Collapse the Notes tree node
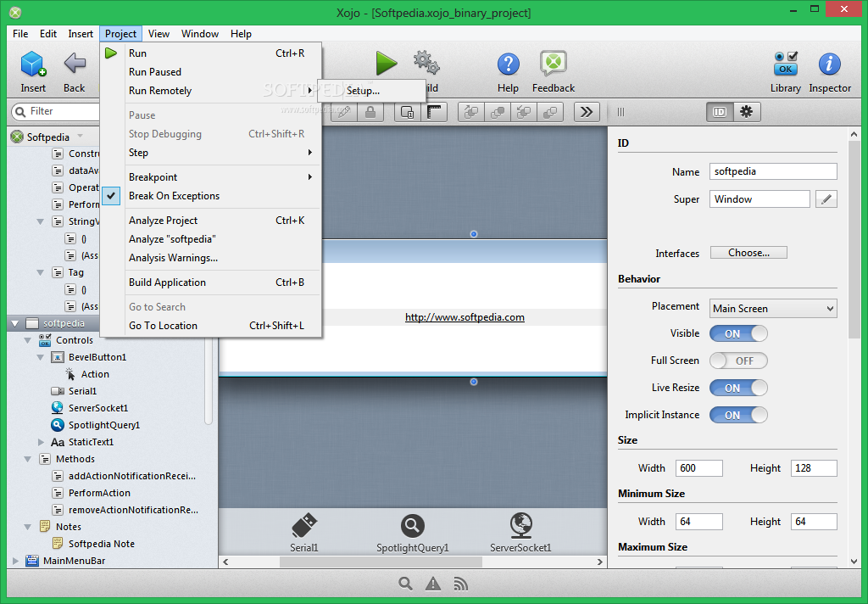This screenshot has width=868, height=604. tap(28, 527)
